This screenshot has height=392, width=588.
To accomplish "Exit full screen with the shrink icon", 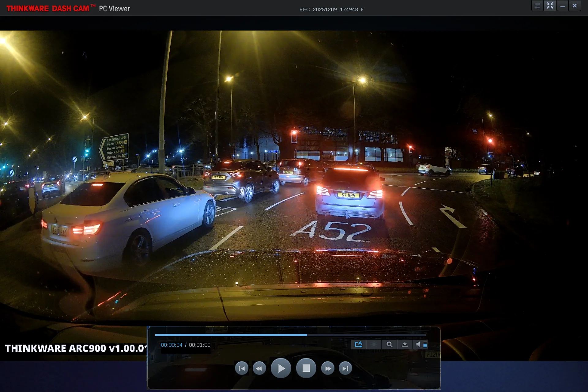I will (x=550, y=6).
